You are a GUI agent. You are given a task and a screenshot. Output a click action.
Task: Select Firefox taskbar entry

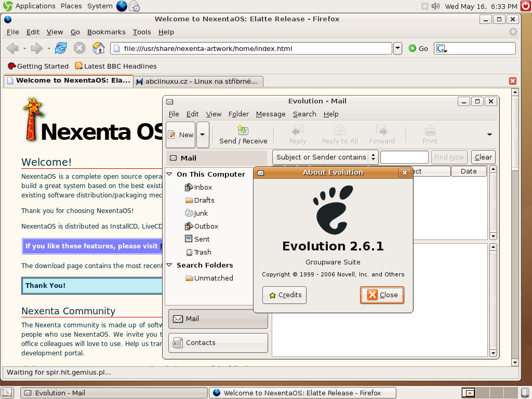coord(302,393)
